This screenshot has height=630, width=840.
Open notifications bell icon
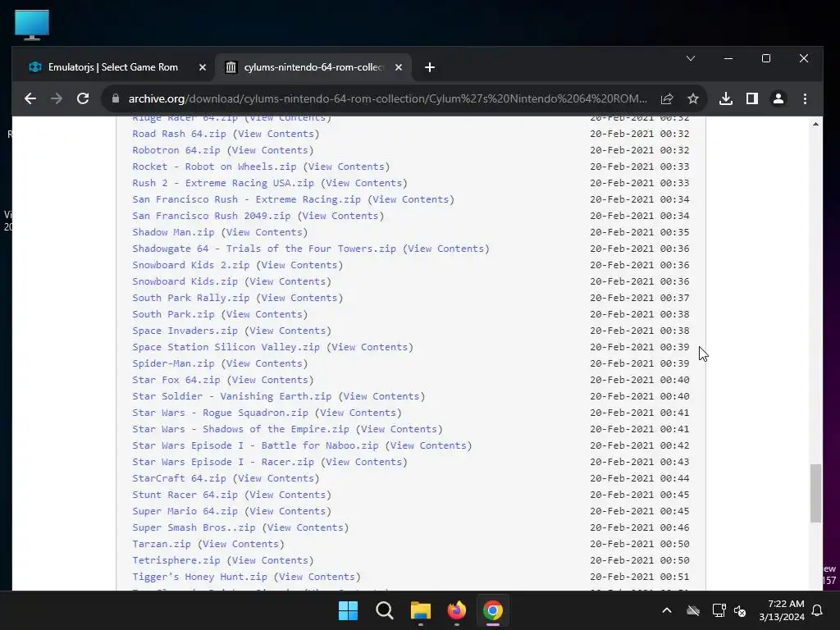pyautogui.click(x=818, y=610)
